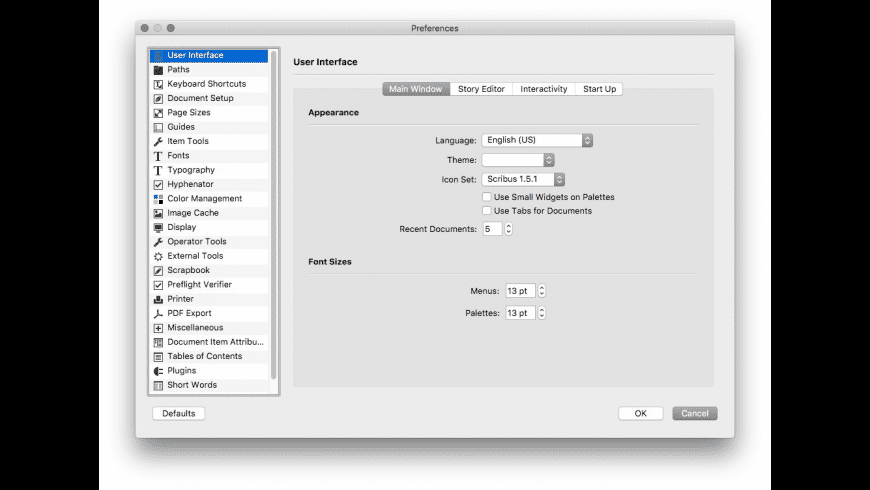Open Plugins via its plug icon
The width and height of the screenshot is (870, 490).
coord(158,371)
